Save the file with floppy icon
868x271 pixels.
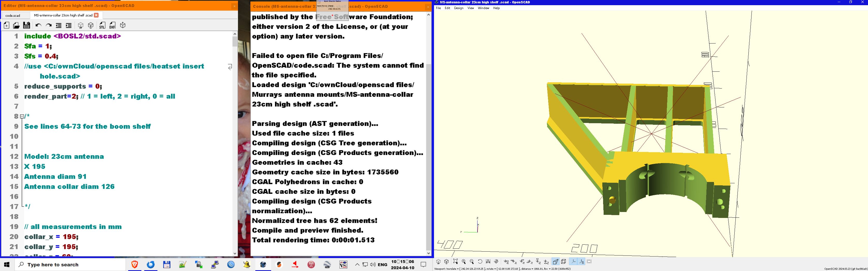(27, 26)
